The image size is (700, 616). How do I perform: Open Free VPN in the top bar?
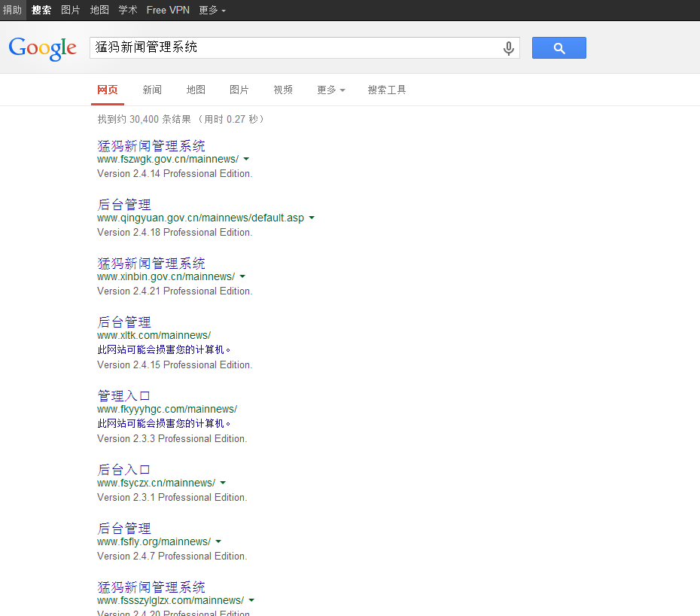coord(168,10)
